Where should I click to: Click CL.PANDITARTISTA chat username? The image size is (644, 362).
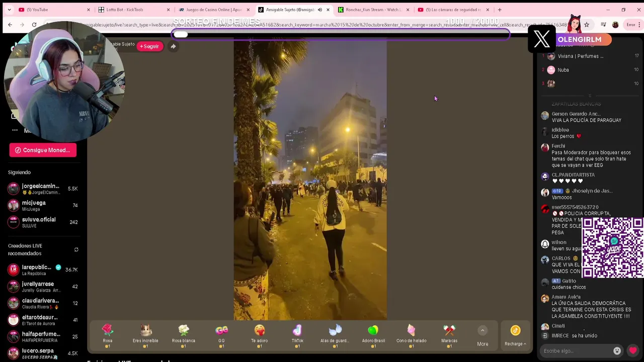tap(573, 175)
